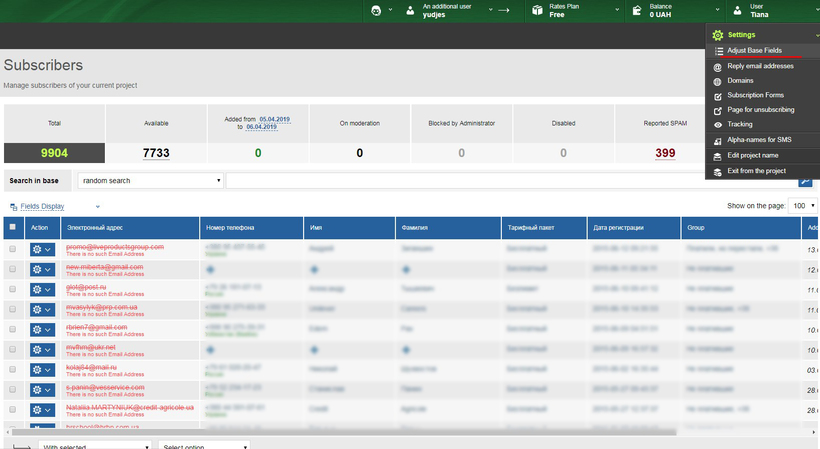Add phone for mvfhm@ukr.net row plus icon
The width and height of the screenshot is (820, 449).
click(210, 350)
